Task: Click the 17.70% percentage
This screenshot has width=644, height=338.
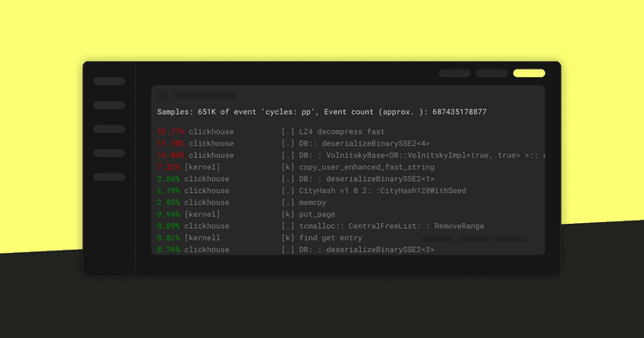Action: click(171, 143)
